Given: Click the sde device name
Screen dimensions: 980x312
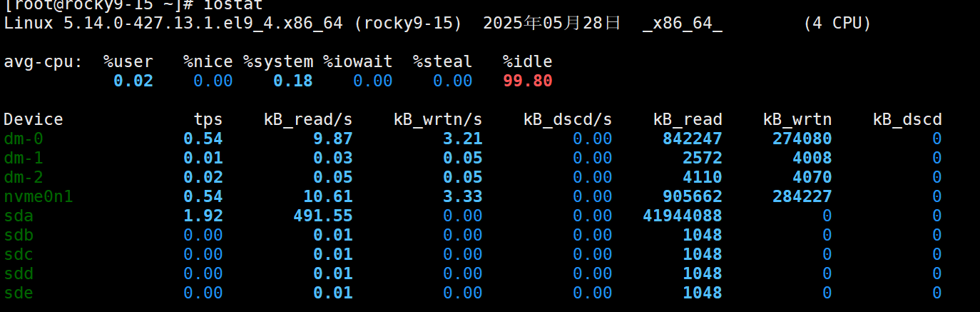Looking at the screenshot, I should tap(19, 293).
